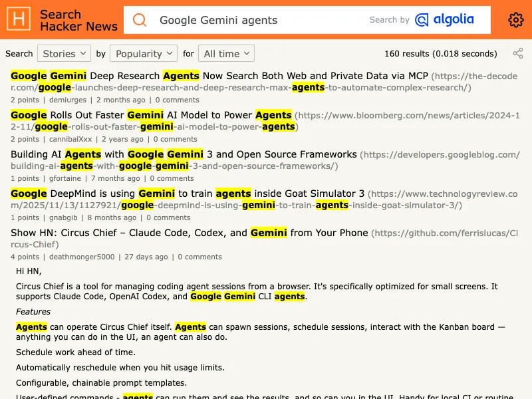Screen dimensions: 532x399
Task: Open the technologyreview.com URL
Action: 264,199
